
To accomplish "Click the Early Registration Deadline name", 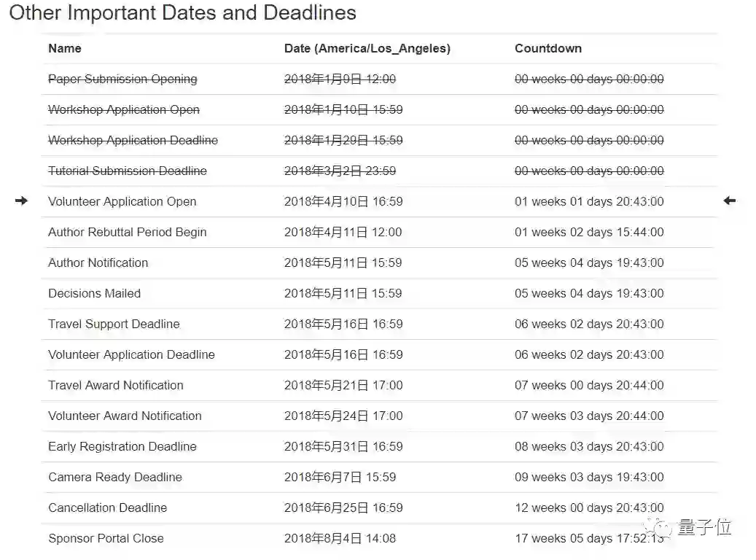I will 122,447.
